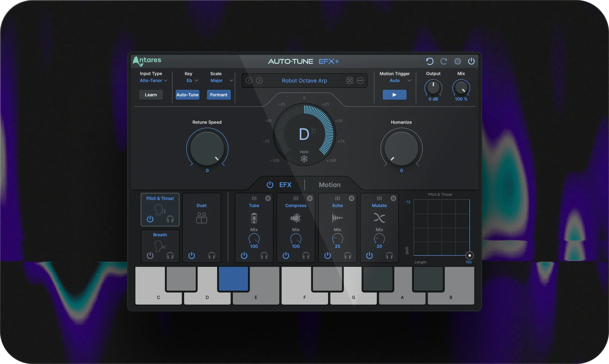609x364 pixels.
Task: Open preset options via ellipsis icon
Action: 360,80
